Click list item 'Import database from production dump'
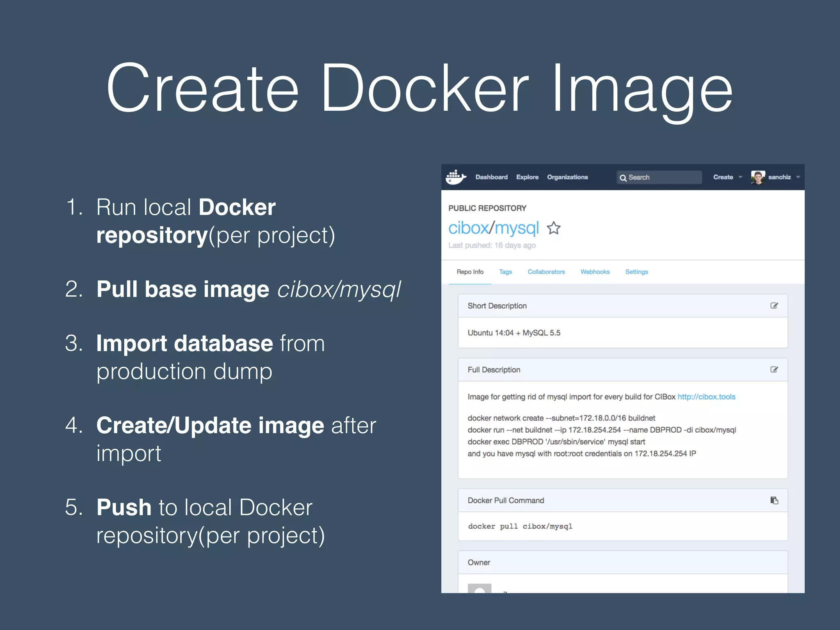The image size is (840, 630). coord(210,357)
